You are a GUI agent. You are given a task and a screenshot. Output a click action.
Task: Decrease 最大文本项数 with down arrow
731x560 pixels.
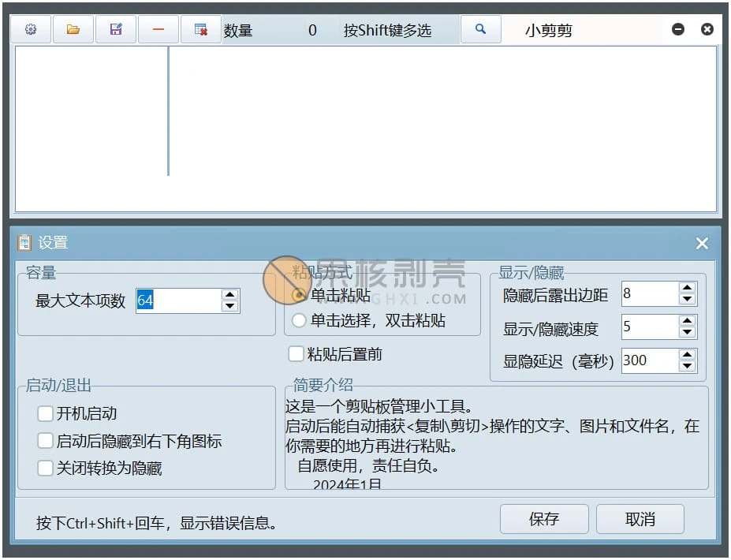[x=229, y=306]
